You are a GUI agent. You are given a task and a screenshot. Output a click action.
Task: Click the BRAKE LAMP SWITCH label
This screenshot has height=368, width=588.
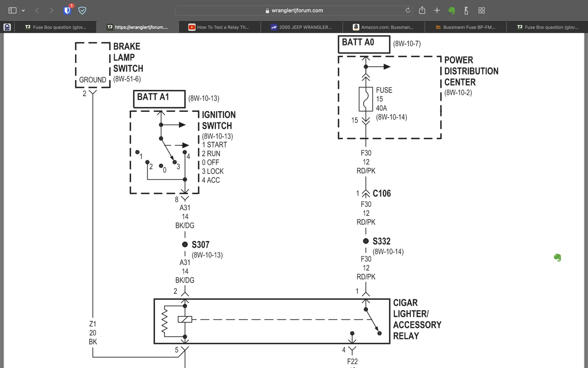coord(128,57)
